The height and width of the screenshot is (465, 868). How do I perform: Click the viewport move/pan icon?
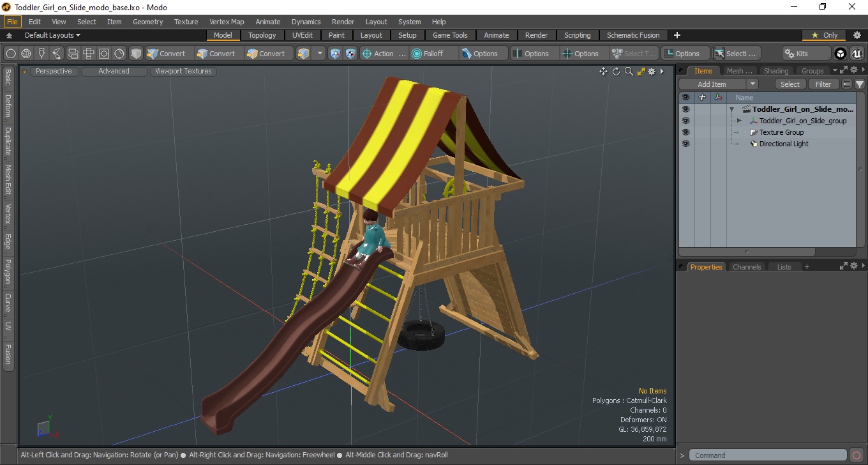click(603, 72)
